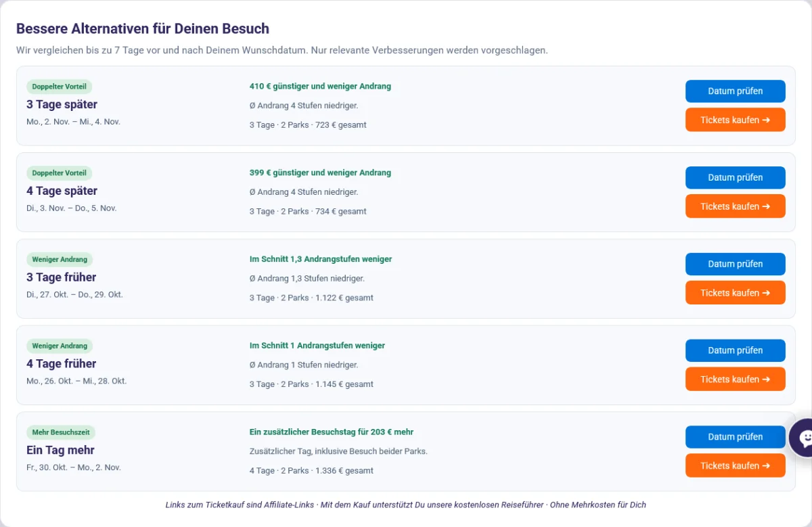The image size is (812, 527).
Task: Click the Weniger Andrang badge for 3 Tage früher
Action: tap(60, 259)
